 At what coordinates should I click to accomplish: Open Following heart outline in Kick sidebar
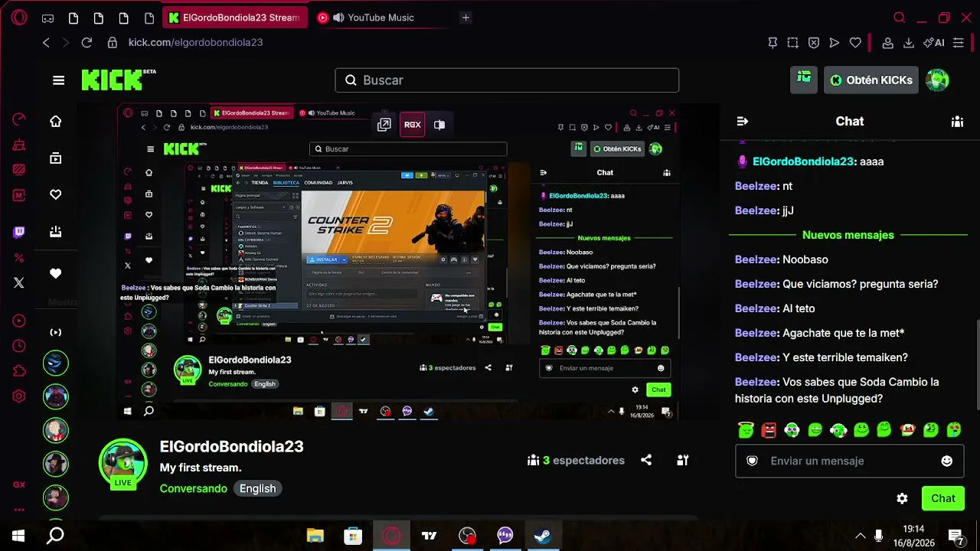tap(56, 194)
